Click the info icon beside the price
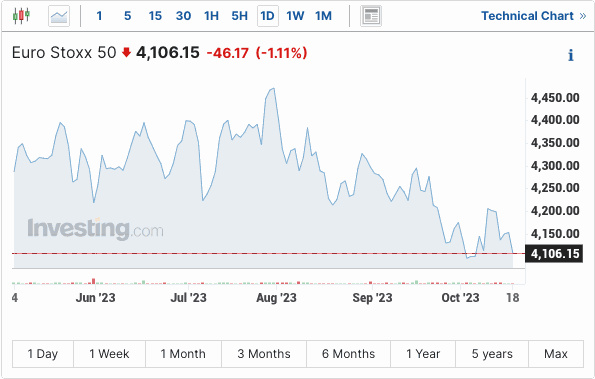This screenshot has width=595, height=379. 570,55
